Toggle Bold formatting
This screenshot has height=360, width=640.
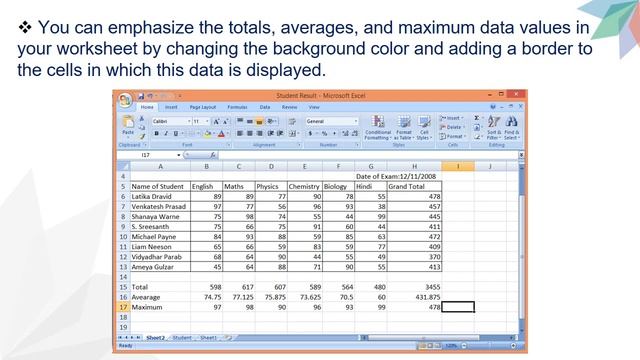(x=156, y=133)
